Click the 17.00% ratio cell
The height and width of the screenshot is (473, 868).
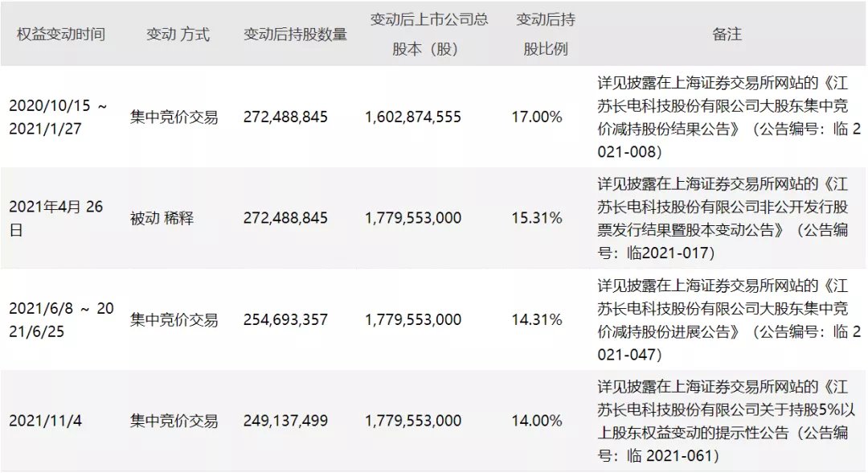point(536,117)
